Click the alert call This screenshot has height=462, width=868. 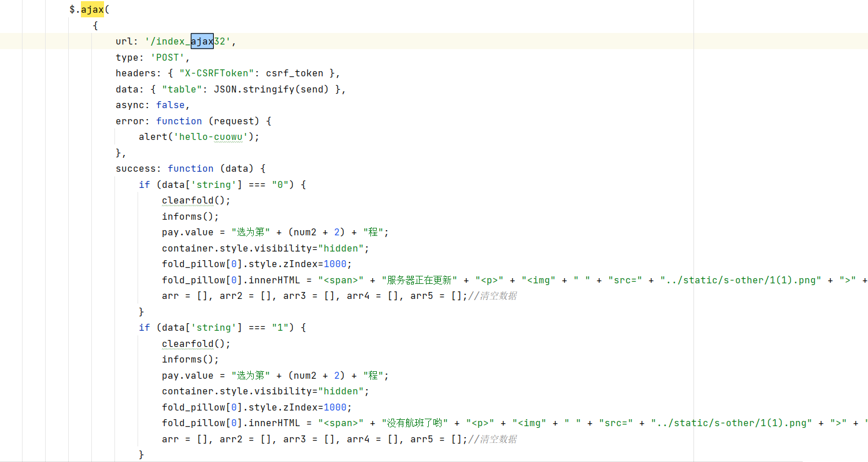point(153,137)
